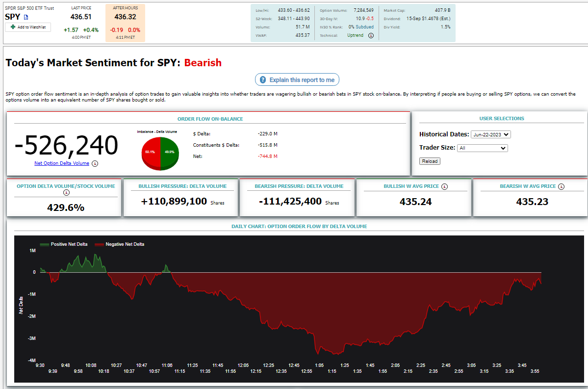Toggle Negative Net Delta legend series
588x389 pixels.
(119, 244)
